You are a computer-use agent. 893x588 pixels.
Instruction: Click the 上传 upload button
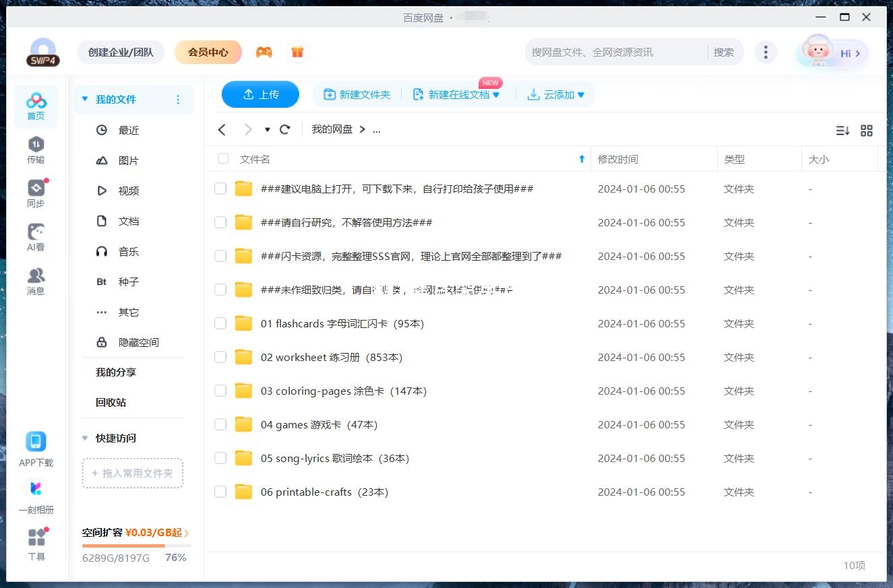tap(260, 94)
